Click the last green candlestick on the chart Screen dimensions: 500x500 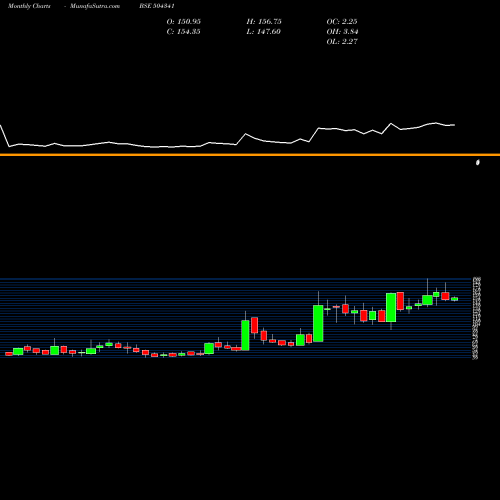coord(455,299)
